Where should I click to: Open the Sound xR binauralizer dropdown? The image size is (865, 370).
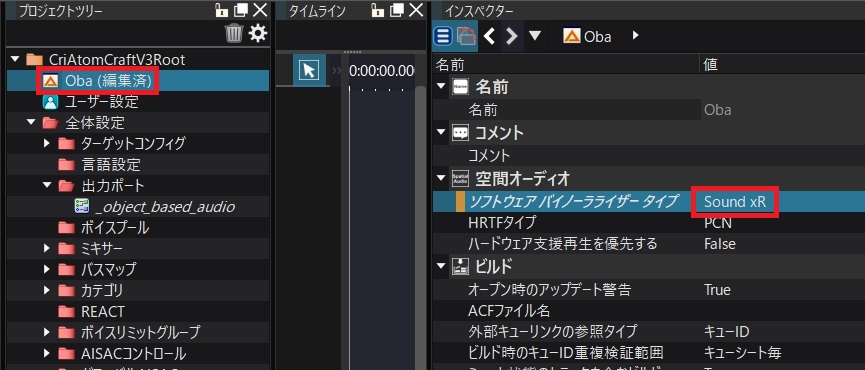735,202
